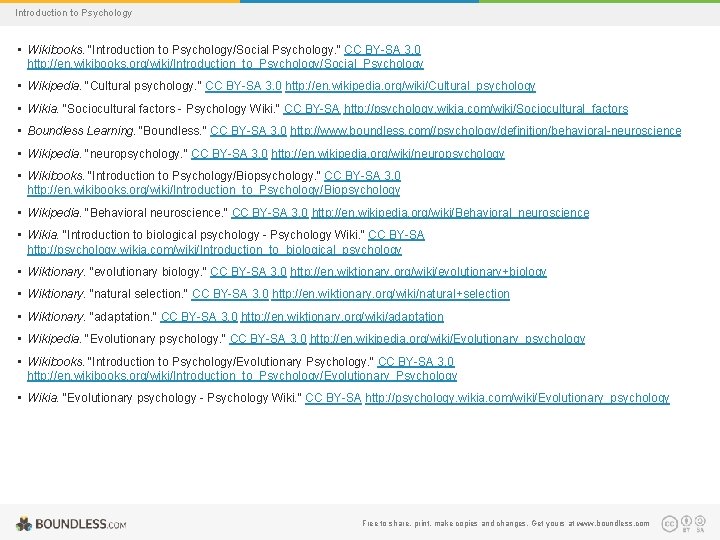The height and width of the screenshot is (540, 720).
Task: Open the Wiktionary evolutionary+biology URL
Action: point(418,272)
